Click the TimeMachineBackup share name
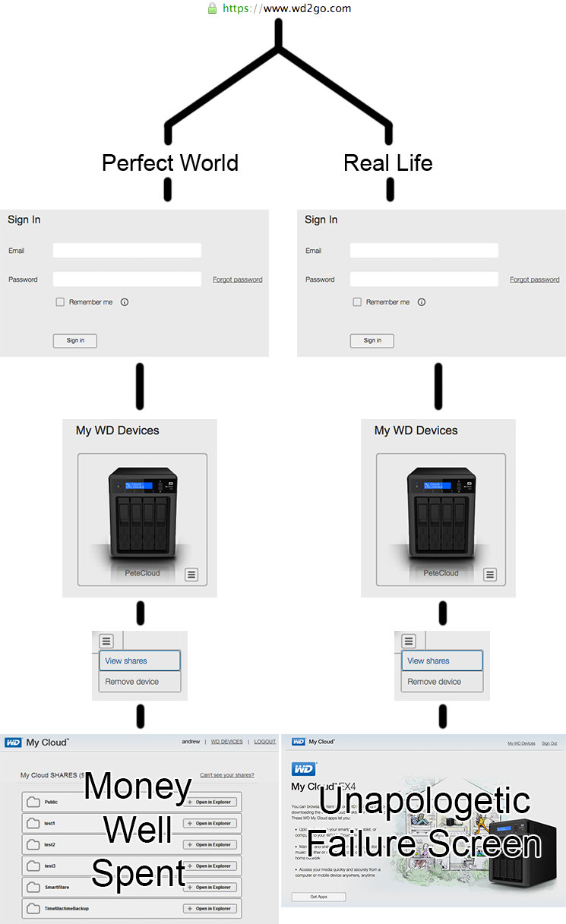The height and width of the screenshot is (924, 566). pos(66,908)
